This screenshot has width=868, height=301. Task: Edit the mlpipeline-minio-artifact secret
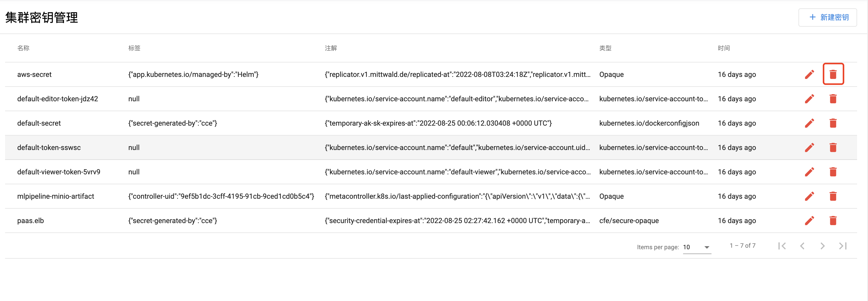click(809, 196)
